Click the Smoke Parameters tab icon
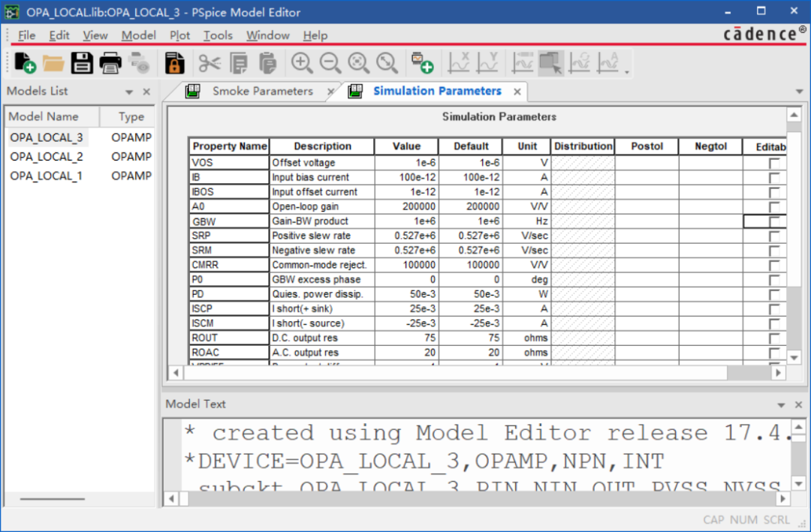The width and height of the screenshot is (811, 532). point(193,92)
